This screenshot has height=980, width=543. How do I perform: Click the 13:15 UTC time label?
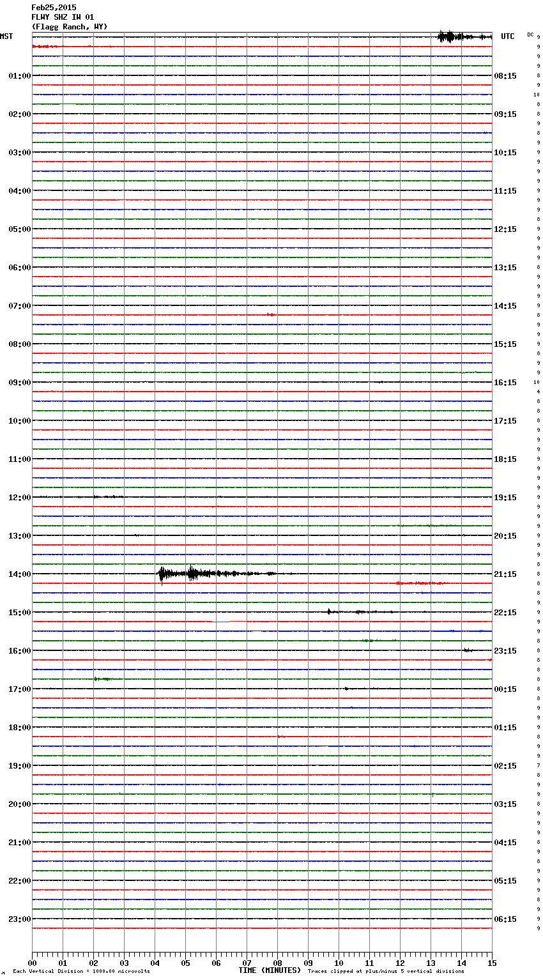(x=505, y=268)
